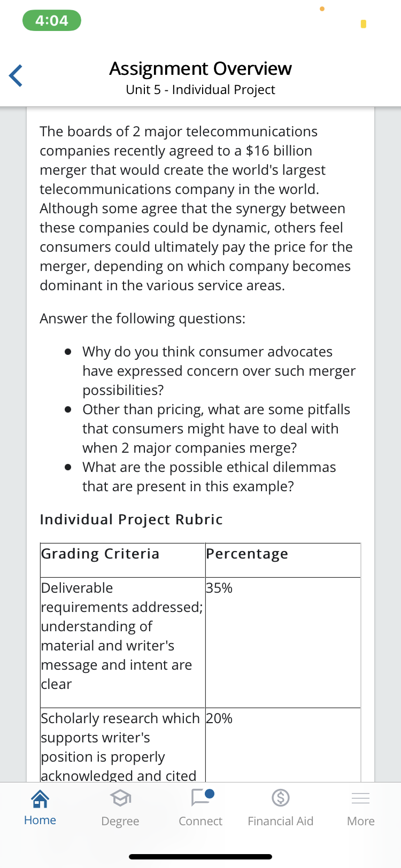Image resolution: width=401 pixels, height=868 pixels.
Task: Tap the Financial Aid dollar icon
Action: (281, 798)
